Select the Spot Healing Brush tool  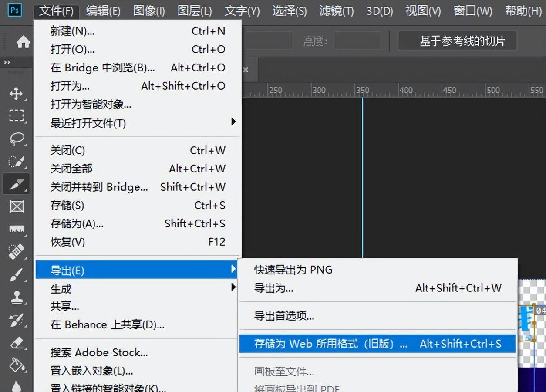tap(17, 252)
